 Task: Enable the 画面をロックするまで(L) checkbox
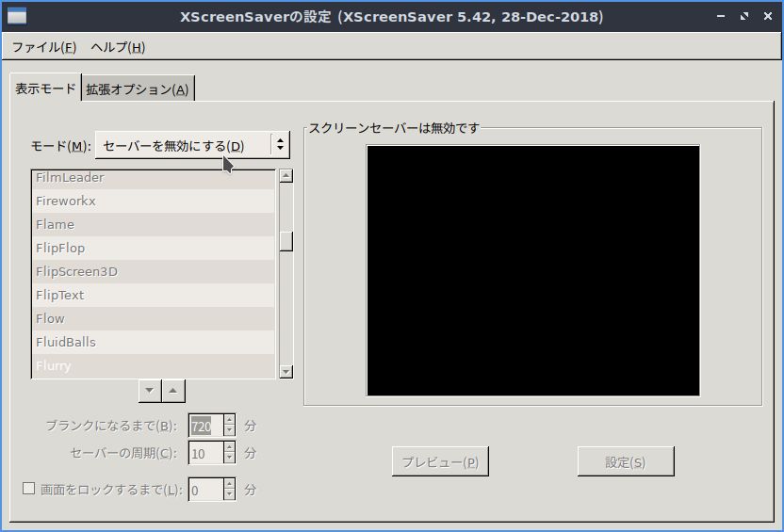28,488
